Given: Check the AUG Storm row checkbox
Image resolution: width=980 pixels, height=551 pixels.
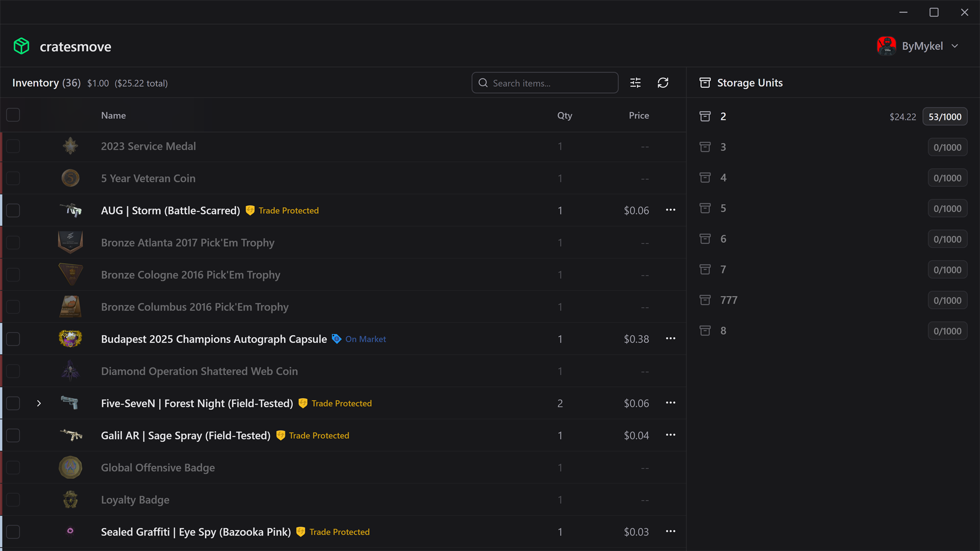Looking at the screenshot, I should pos(13,210).
